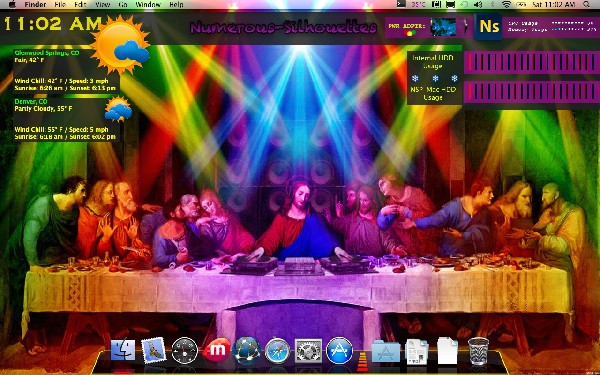Launch the Mail stamp icon in dock
The image size is (600, 375).
[x=153, y=350]
